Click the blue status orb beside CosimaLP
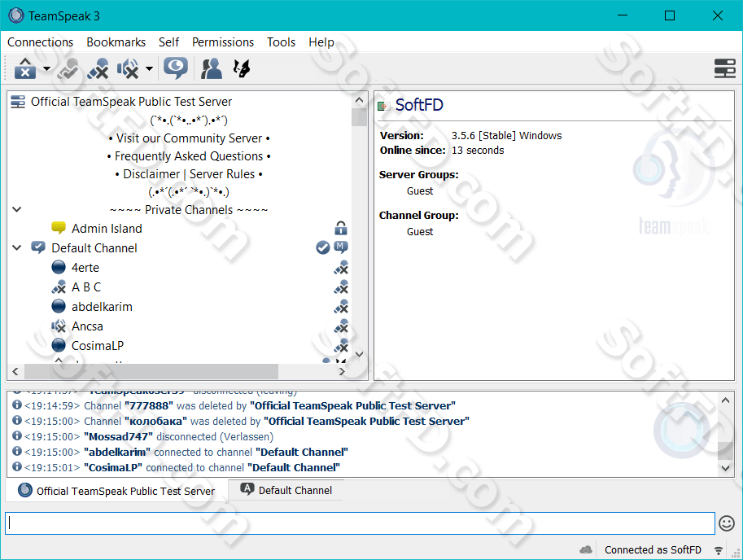This screenshot has width=743, height=560. [x=59, y=345]
